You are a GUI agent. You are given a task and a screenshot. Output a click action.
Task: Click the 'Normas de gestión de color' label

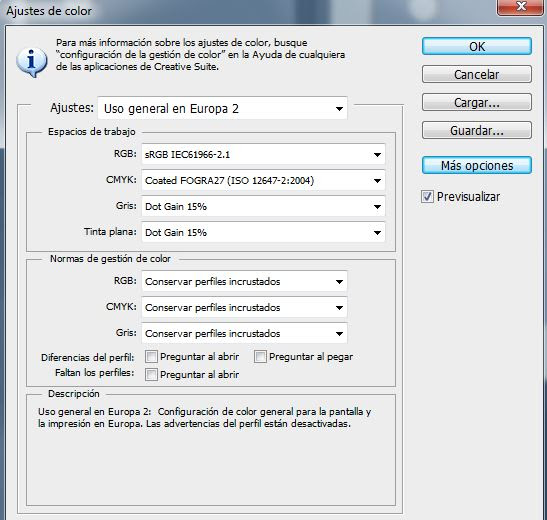(x=110, y=259)
